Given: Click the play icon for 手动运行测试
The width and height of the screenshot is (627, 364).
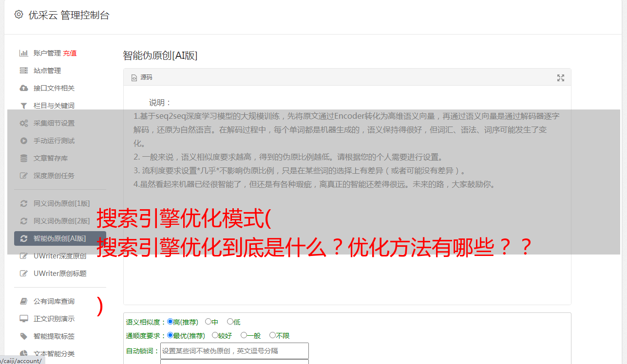Looking at the screenshot, I should tap(23, 141).
